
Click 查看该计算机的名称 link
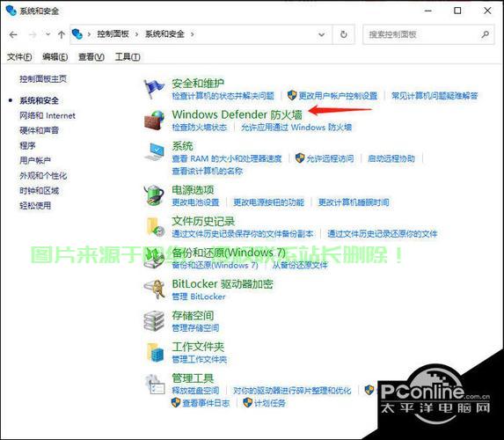tap(208, 171)
